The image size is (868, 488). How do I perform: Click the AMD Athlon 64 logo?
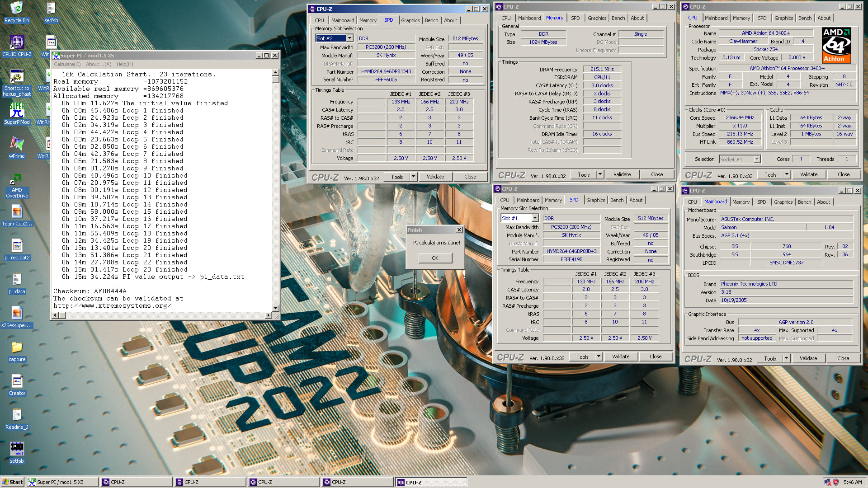click(836, 45)
